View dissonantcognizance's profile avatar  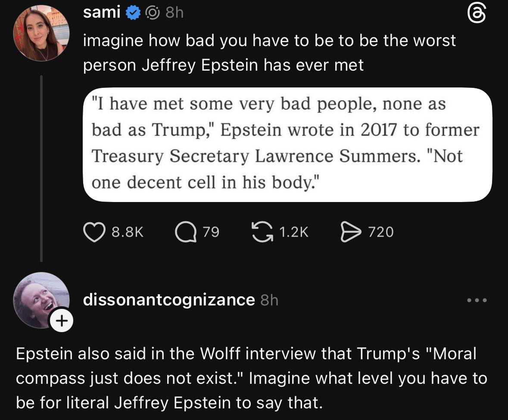click(x=40, y=299)
